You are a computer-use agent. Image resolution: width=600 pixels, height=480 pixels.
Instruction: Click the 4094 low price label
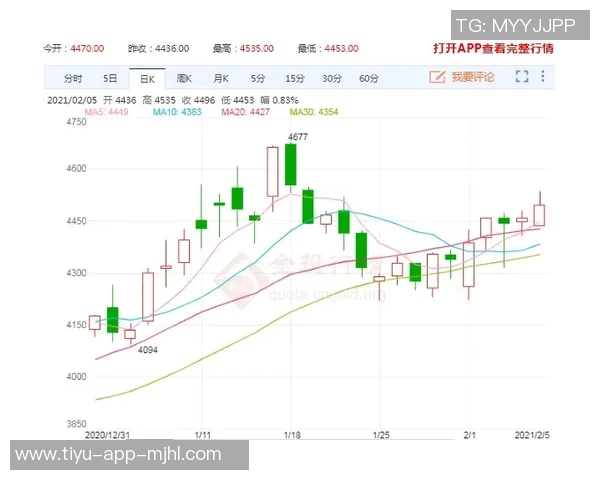coord(148,350)
